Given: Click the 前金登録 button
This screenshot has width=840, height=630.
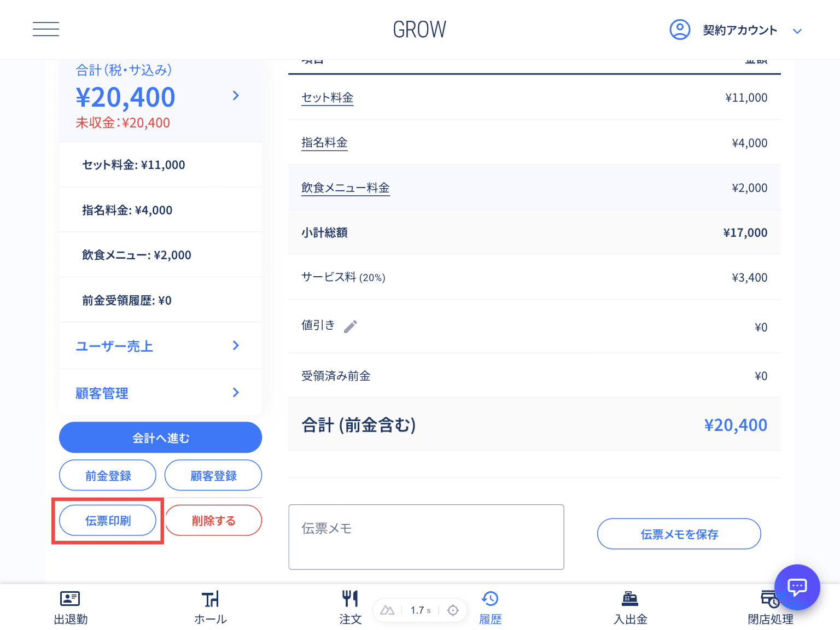Looking at the screenshot, I should tap(108, 475).
